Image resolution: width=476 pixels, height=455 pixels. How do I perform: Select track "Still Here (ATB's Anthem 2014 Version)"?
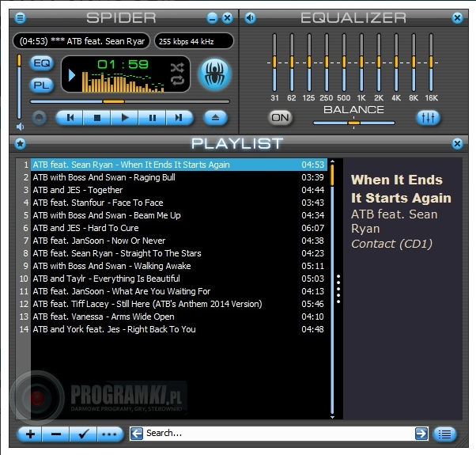tap(179, 304)
